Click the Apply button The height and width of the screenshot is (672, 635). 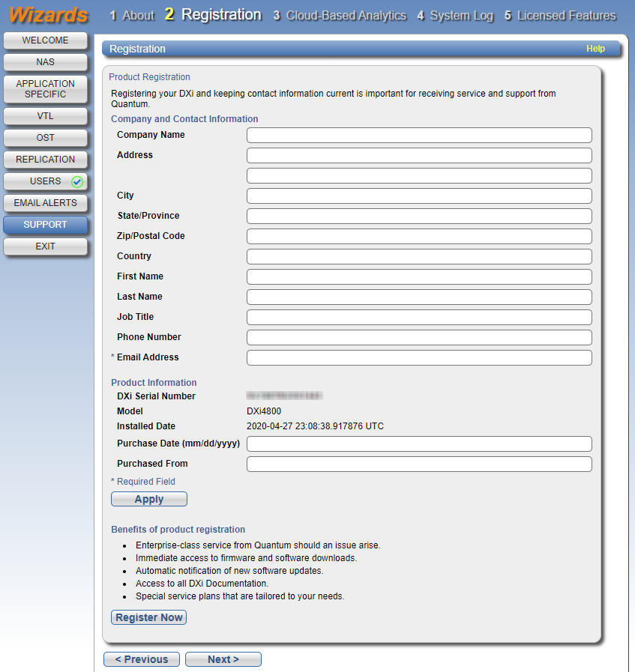click(149, 499)
